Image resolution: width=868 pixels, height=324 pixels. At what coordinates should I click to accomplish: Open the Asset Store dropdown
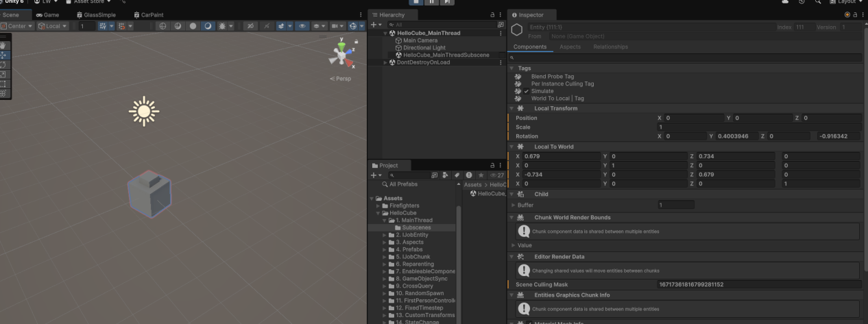click(87, 2)
